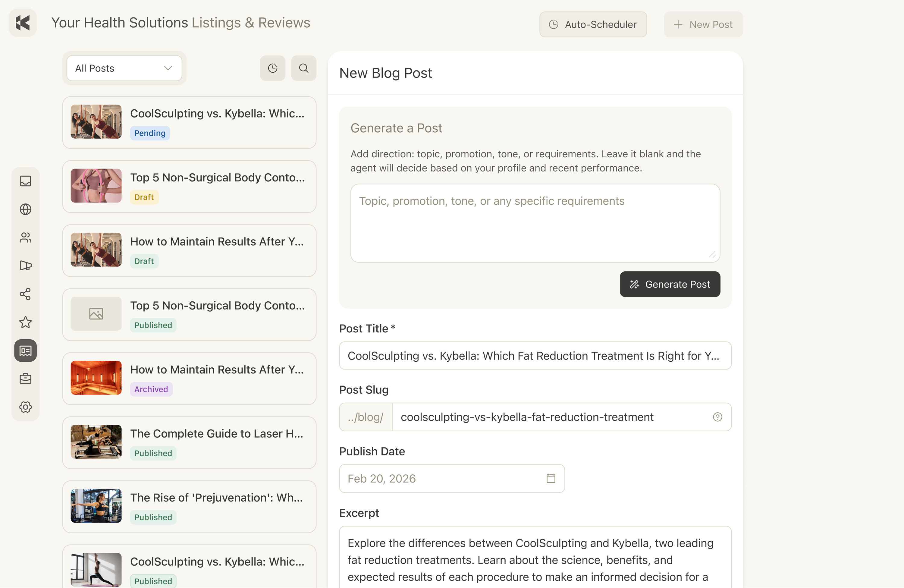Viewport: 904px width, 588px height.
Task: Open The Complete Guide to Laser post
Action: click(189, 443)
